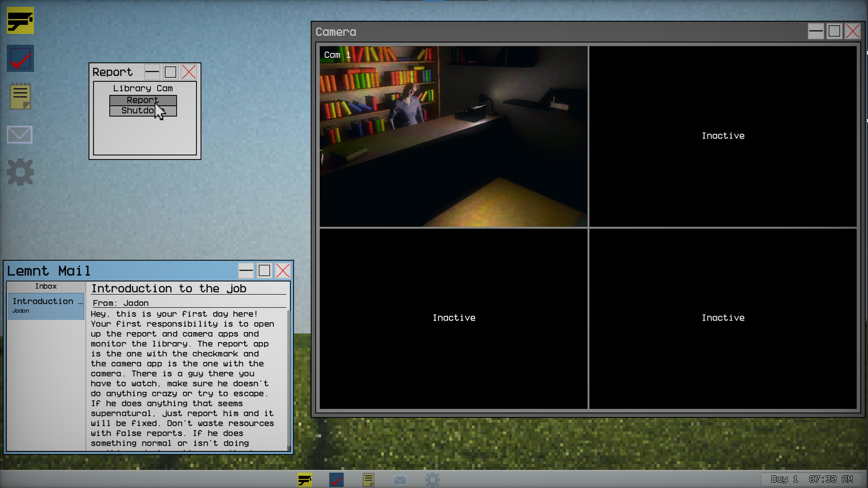Select the inactive bottom-left camera feed
868x488 pixels.
453,318
